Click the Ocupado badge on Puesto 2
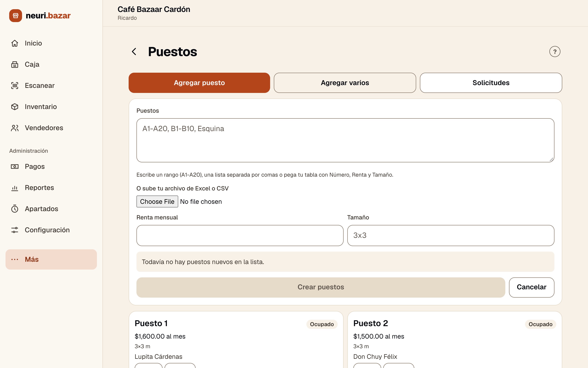This screenshot has width=588, height=368. tap(540, 324)
